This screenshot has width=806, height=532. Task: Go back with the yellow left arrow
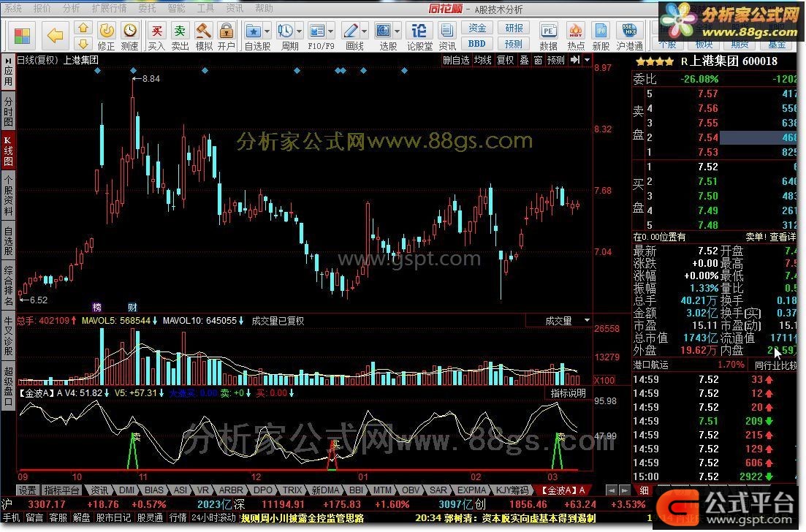55,36
